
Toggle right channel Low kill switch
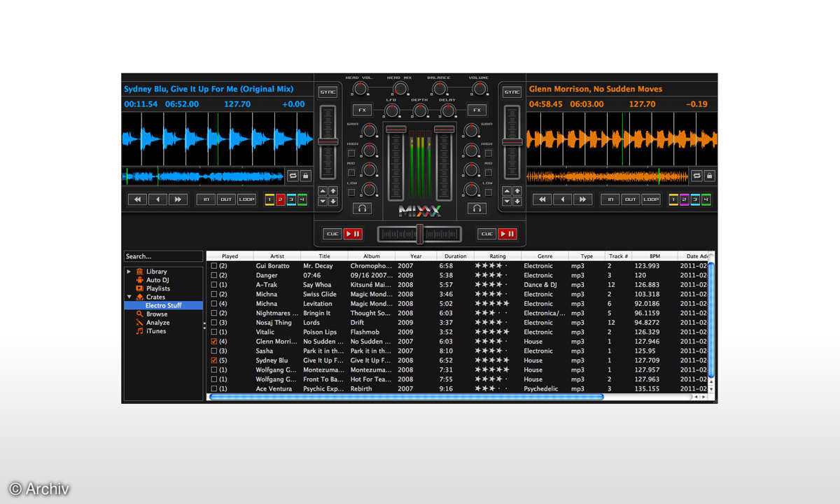pyautogui.click(x=489, y=192)
